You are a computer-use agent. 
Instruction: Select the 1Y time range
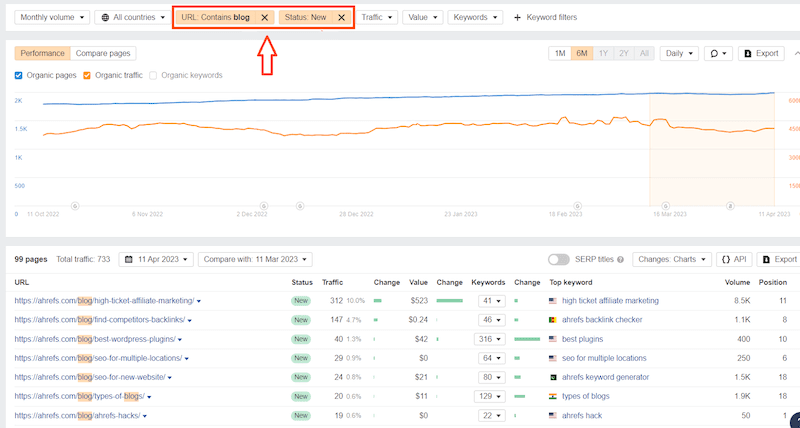[x=603, y=54]
